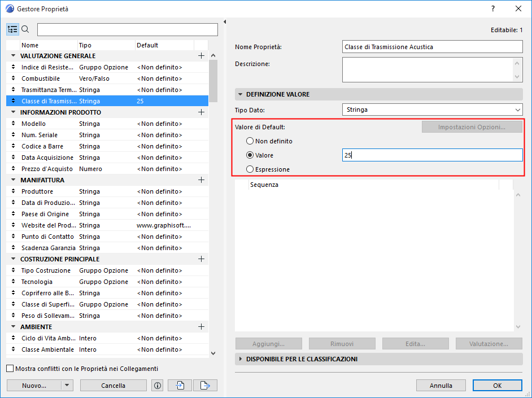Collapse the MANIFATTURA group
This screenshot has width=532, height=398.
click(x=13, y=180)
